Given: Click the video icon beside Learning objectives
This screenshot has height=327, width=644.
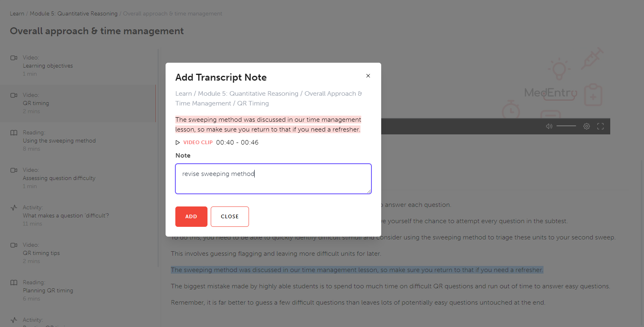Looking at the screenshot, I should [14, 58].
